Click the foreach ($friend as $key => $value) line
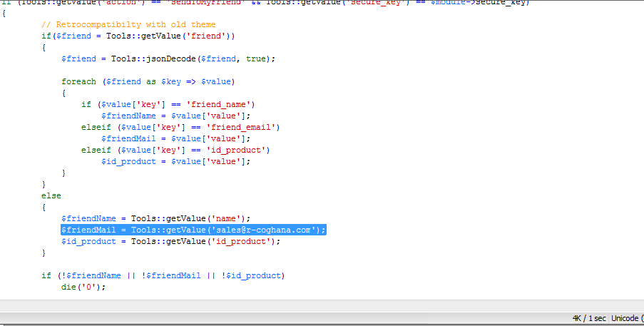The width and height of the screenshot is (644, 326). click(148, 82)
